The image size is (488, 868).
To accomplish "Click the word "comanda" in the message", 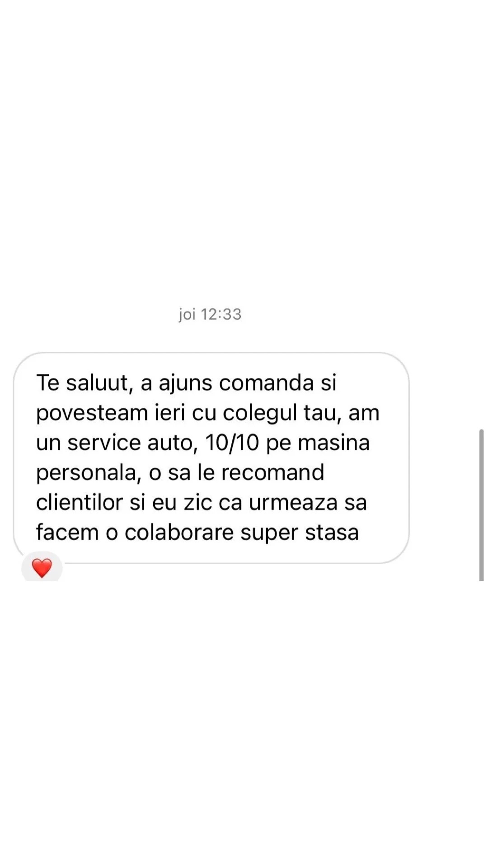I will click(266, 383).
